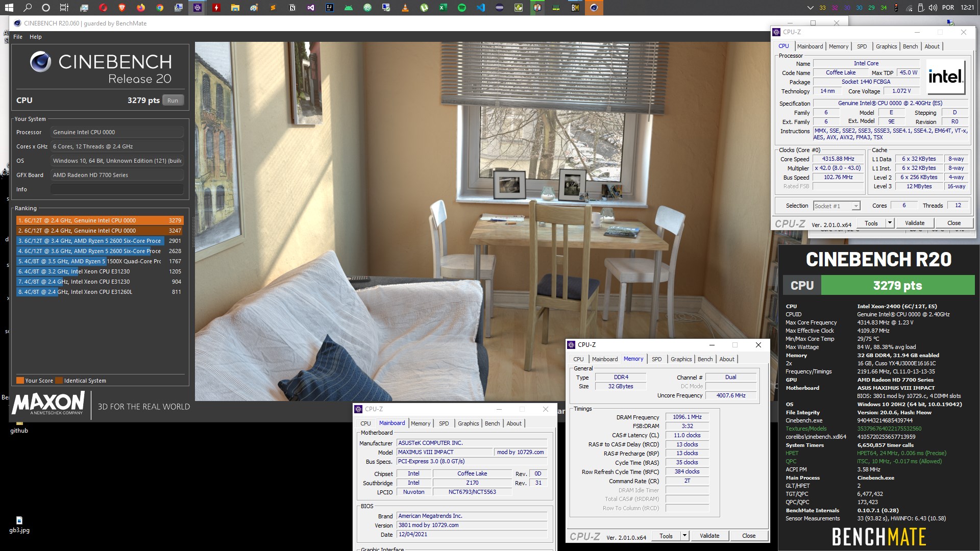Expand Tools arrow in CPU-Z Memory window
Image resolution: width=980 pixels, height=551 pixels.
click(684, 536)
